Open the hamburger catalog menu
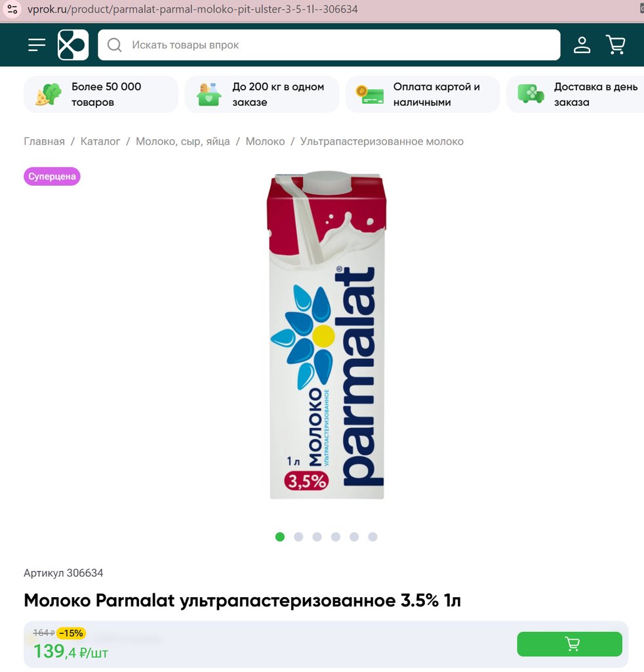 pyautogui.click(x=37, y=45)
